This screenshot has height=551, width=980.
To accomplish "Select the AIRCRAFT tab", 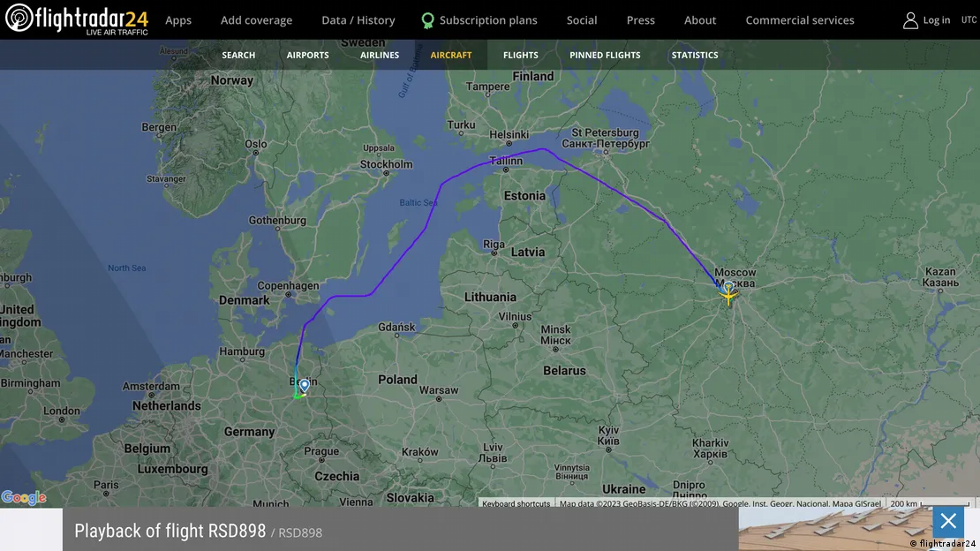I will click(450, 55).
